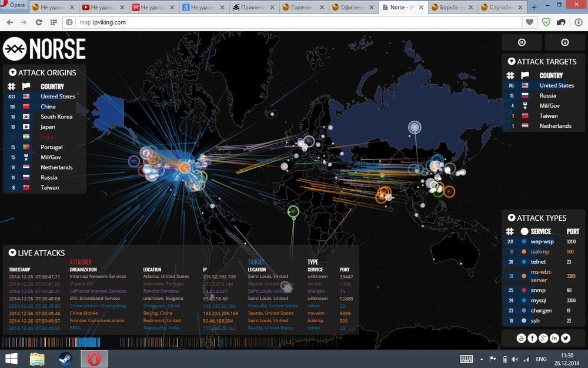Open File Explorer from taskbar
588x368 pixels.
(x=37, y=359)
